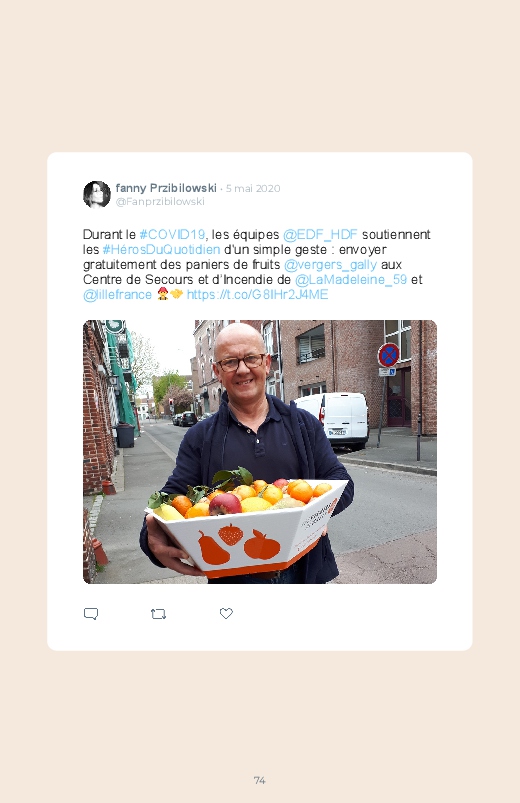Follow the https://t.co/G8IHr2J4ME link
Viewport: 520px width, 803px height.
257,294
